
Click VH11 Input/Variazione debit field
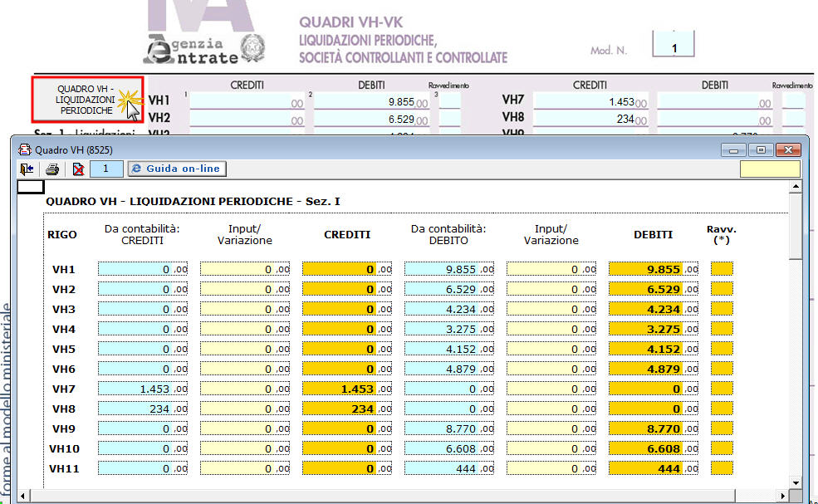pos(551,468)
